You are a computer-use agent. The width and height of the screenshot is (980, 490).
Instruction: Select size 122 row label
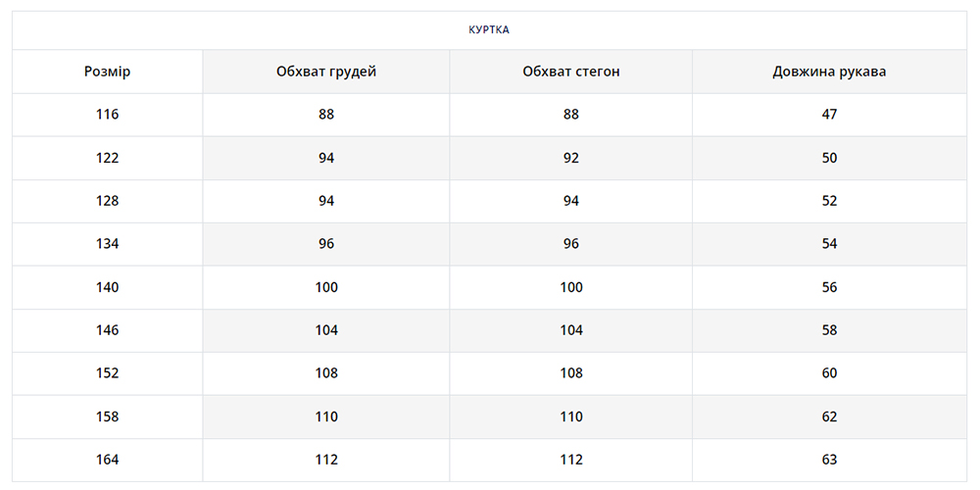[108, 158]
